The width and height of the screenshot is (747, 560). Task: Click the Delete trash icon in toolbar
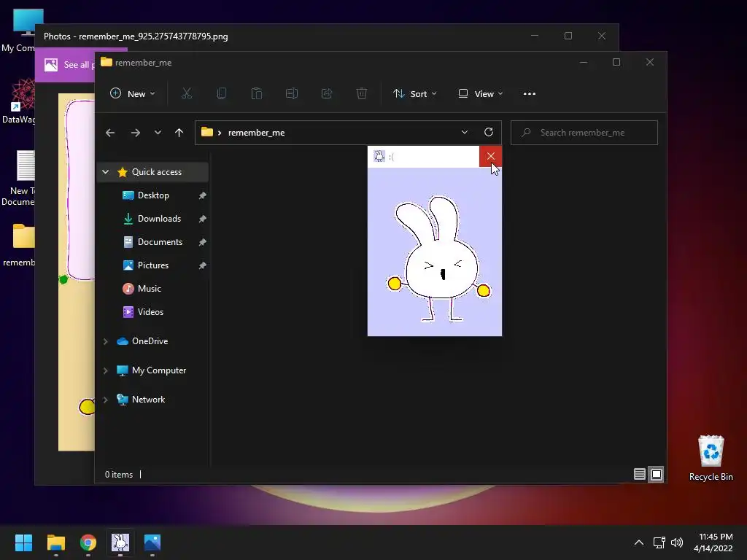pos(362,93)
